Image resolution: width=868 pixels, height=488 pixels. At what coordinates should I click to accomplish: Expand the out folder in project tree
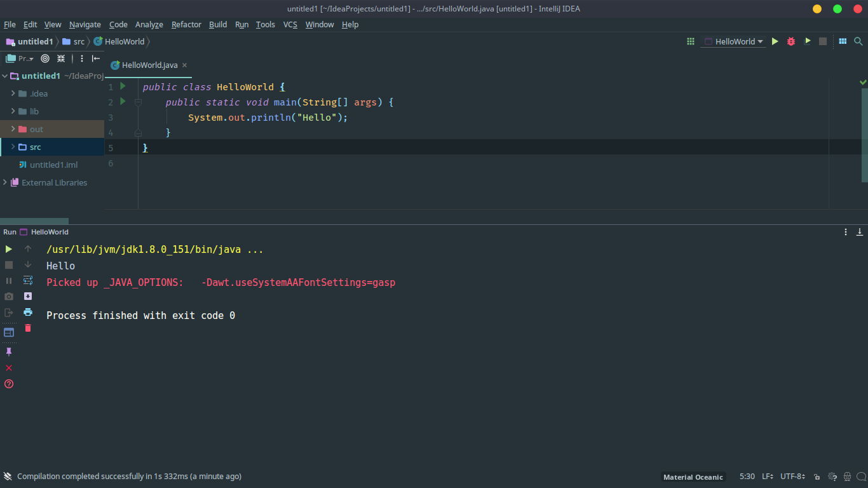click(13, 129)
